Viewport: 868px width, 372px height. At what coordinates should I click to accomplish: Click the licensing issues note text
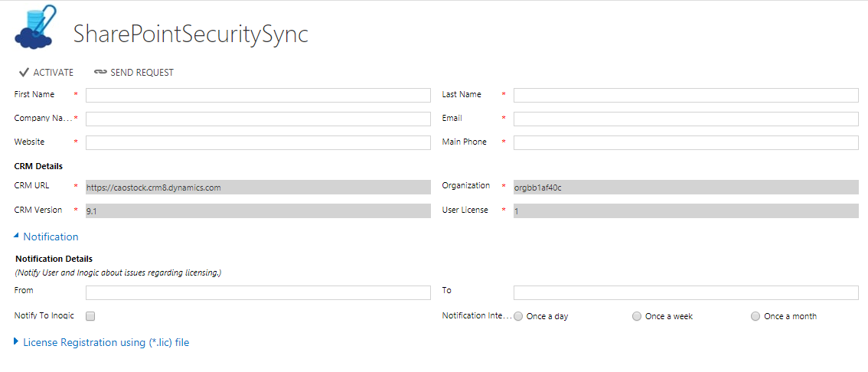[119, 272]
